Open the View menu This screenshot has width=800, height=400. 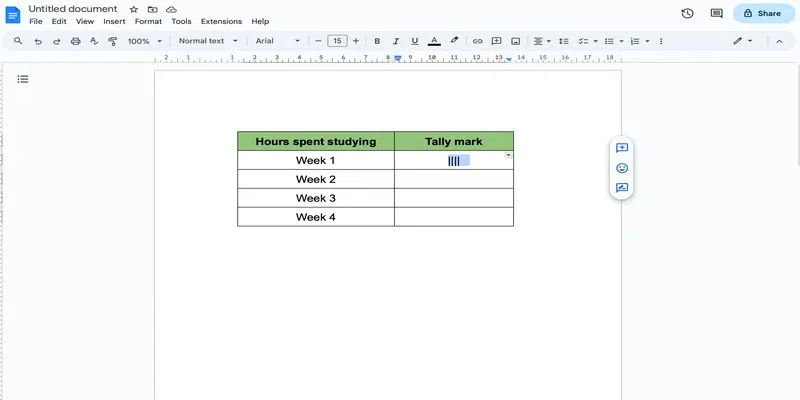pos(85,21)
